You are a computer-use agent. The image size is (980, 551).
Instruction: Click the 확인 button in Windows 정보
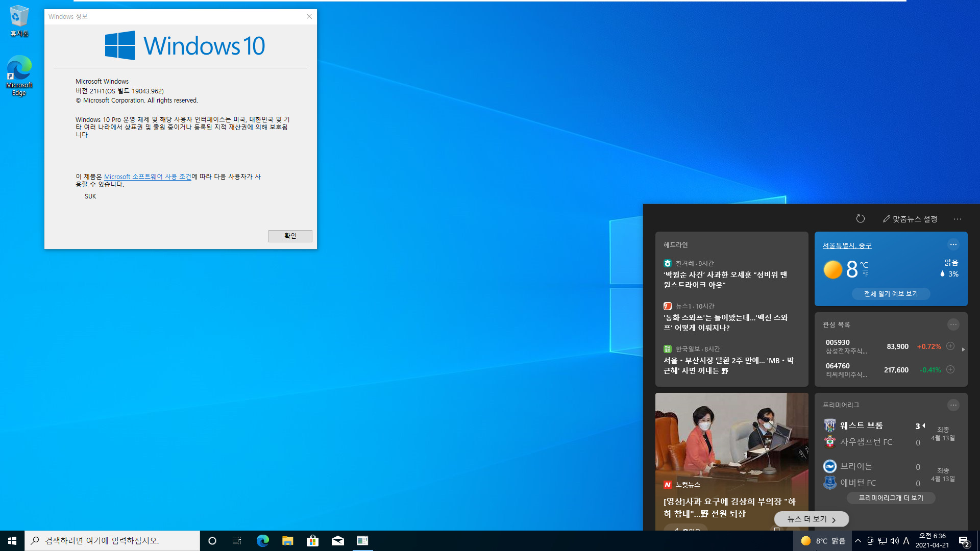tap(290, 236)
